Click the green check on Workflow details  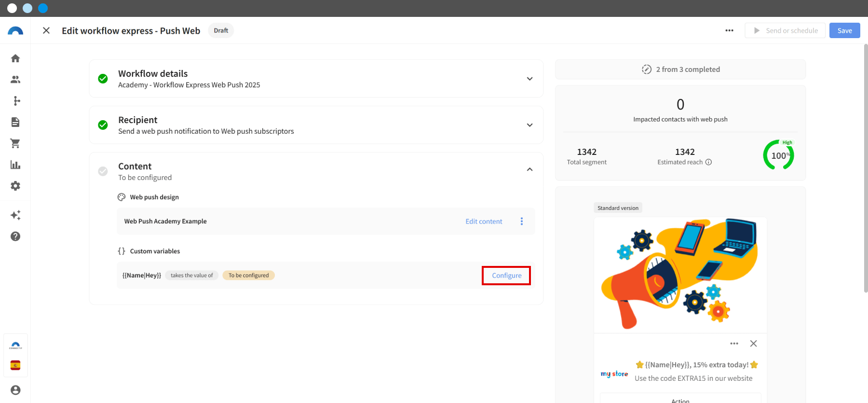[x=103, y=79]
